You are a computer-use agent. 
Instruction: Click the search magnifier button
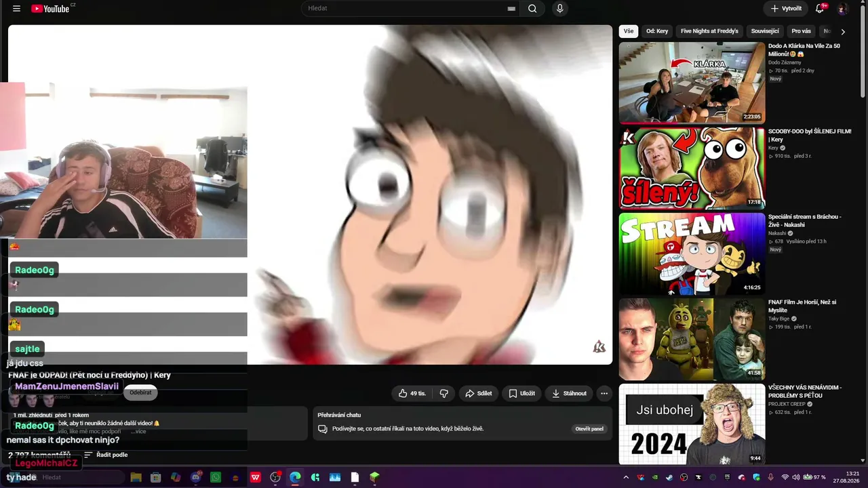[x=532, y=9]
